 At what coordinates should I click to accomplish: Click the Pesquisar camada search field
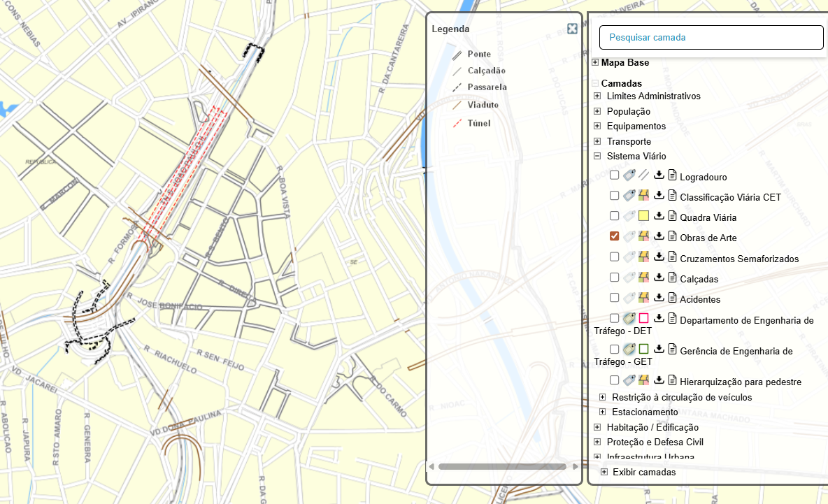[x=711, y=38]
